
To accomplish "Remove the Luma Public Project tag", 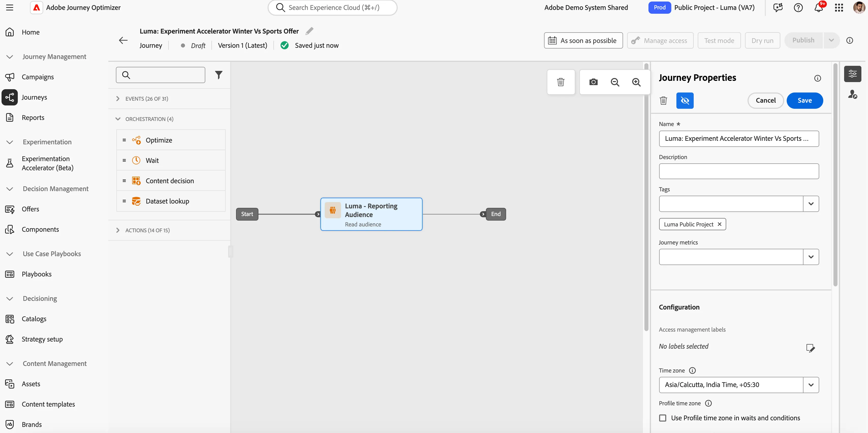I will coord(720,224).
